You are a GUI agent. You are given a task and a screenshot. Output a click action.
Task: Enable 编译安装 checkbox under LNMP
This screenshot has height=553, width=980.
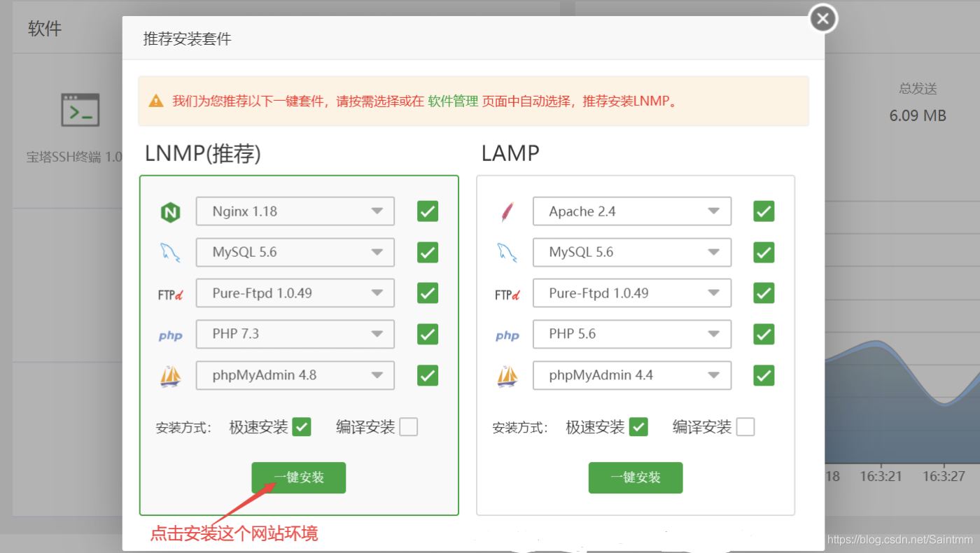click(409, 427)
